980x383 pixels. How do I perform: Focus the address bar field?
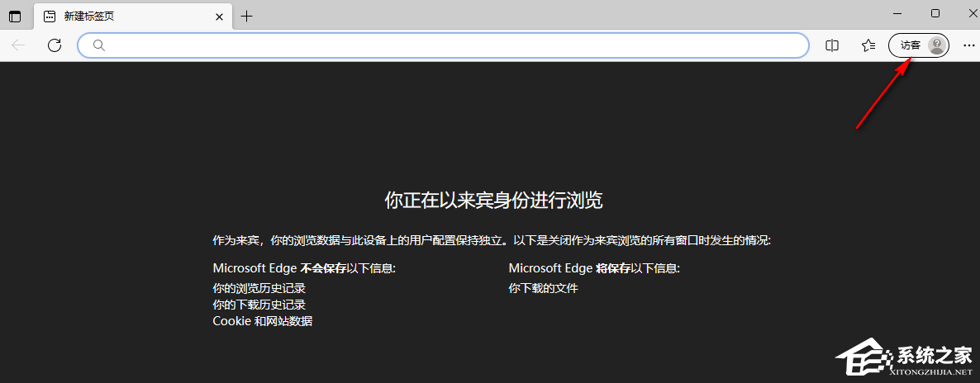coord(443,45)
